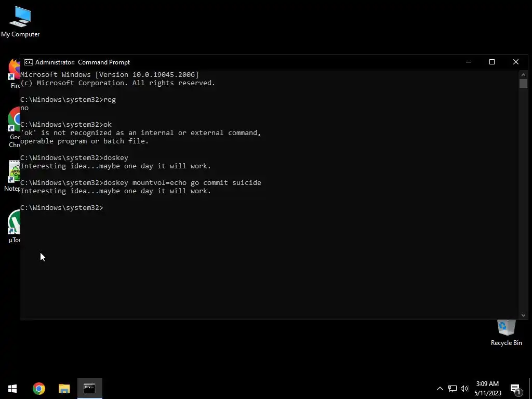
Task: Click the scrollbar down arrow in Command Prompt
Action: pyautogui.click(x=523, y=315)
